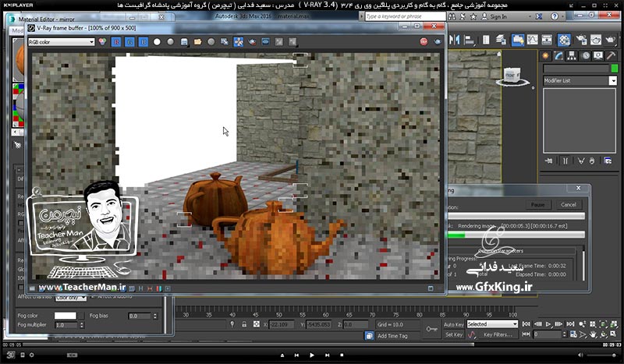
Task: Switch to the Create command panel tab
Action: [545, 56]
